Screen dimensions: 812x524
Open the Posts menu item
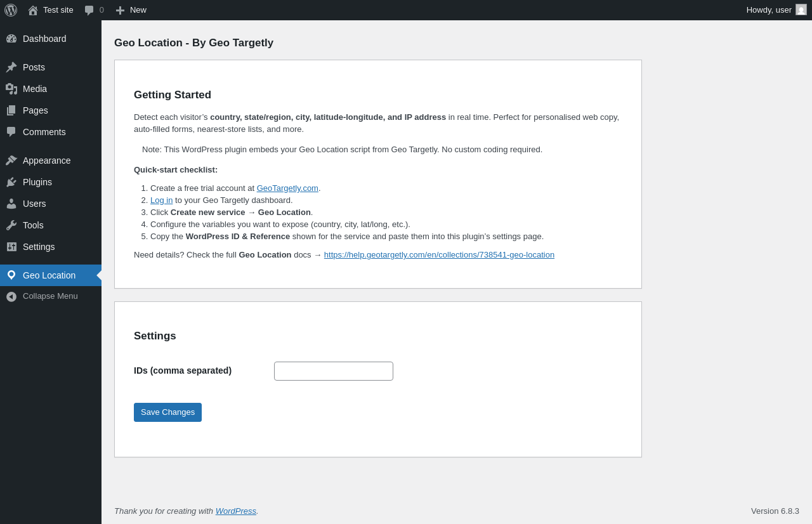pyautogui.click(x=51, y=67)
